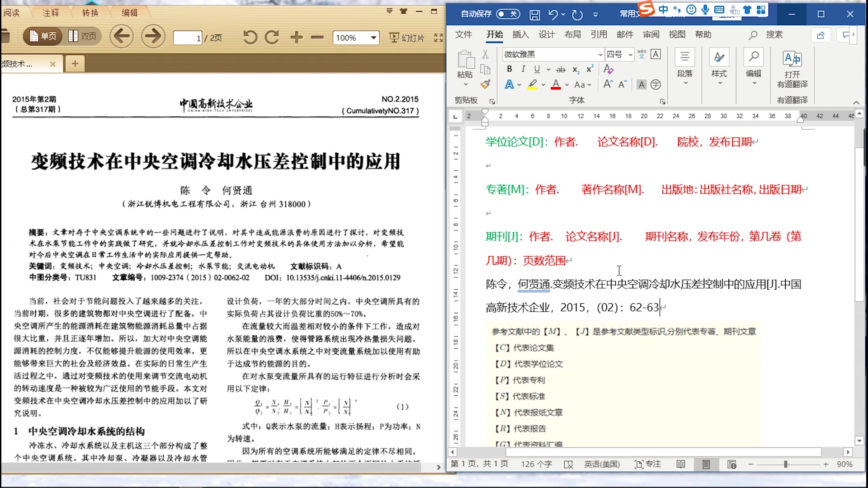Open the 转换 tab in PDF reader
The height and width of the screenshot is (488, 868).
[90, 13]
